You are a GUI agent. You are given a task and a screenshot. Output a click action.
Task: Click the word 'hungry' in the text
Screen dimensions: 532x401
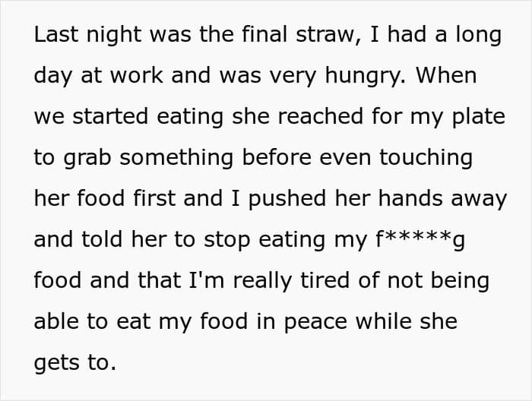365,76
